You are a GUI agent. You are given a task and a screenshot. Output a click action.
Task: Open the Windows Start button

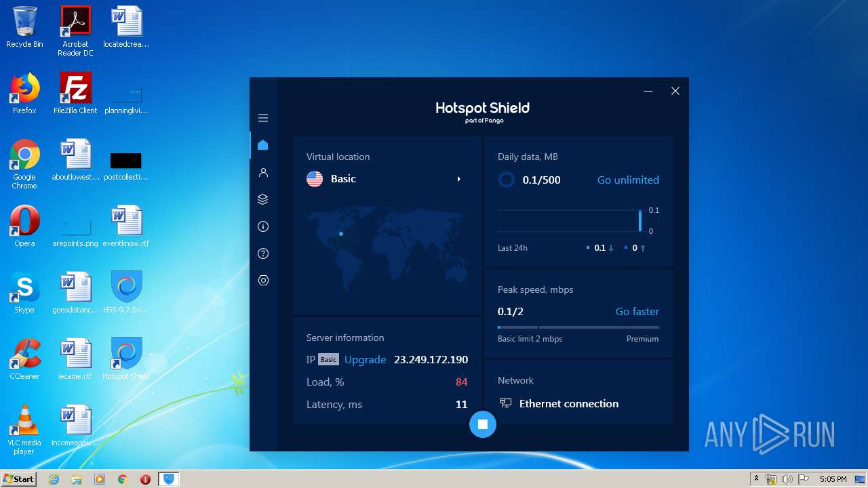[x=18, y=479]
